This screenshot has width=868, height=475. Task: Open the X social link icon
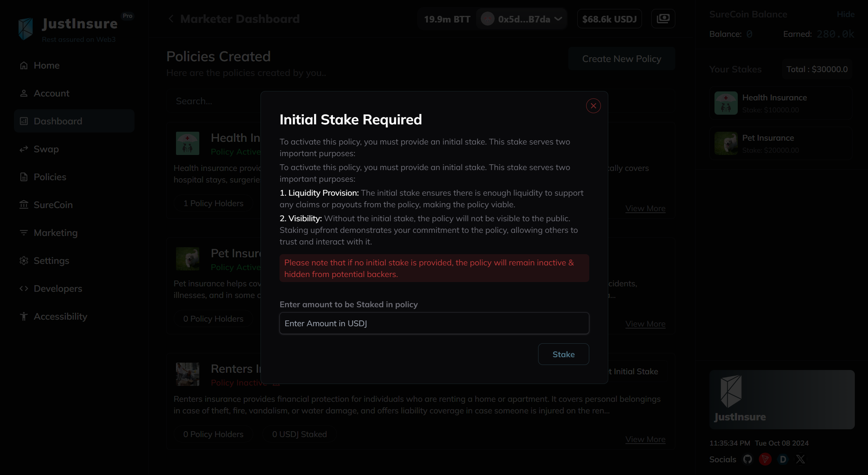pyautogui.click(x=801, y=459)
